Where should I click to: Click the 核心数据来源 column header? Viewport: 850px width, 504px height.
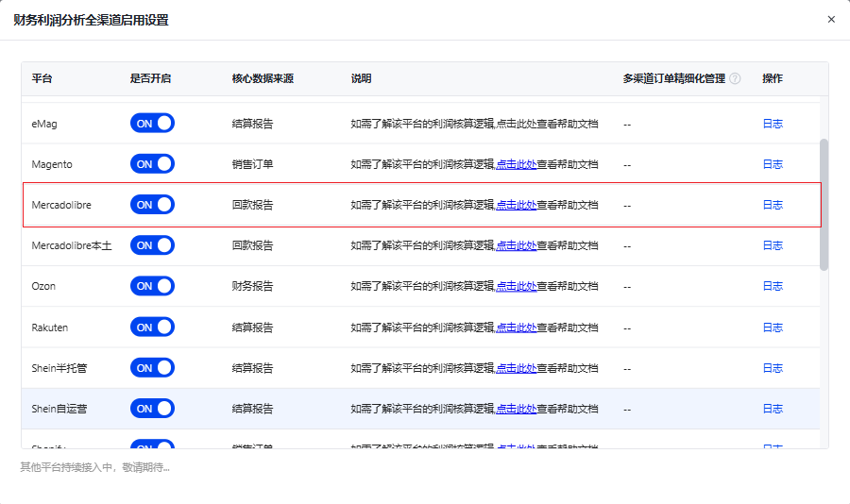pos(263,78)
